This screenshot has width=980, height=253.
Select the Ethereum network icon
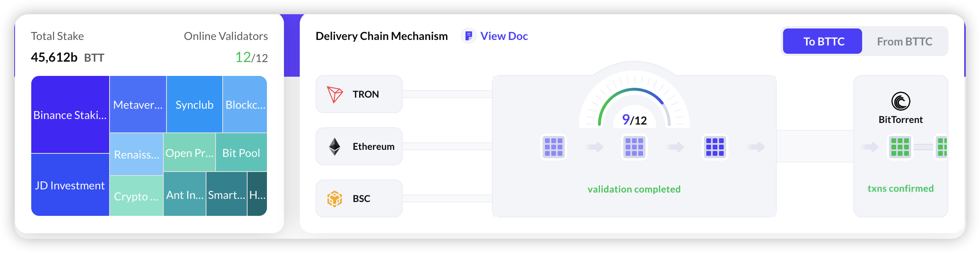(x=334, y=146)
